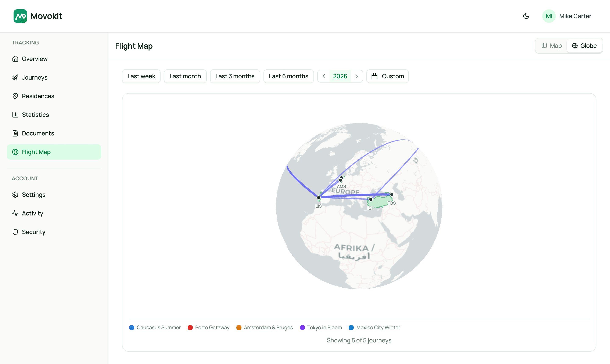
Task: Open Custom date range picker
Action: [387, 76]
